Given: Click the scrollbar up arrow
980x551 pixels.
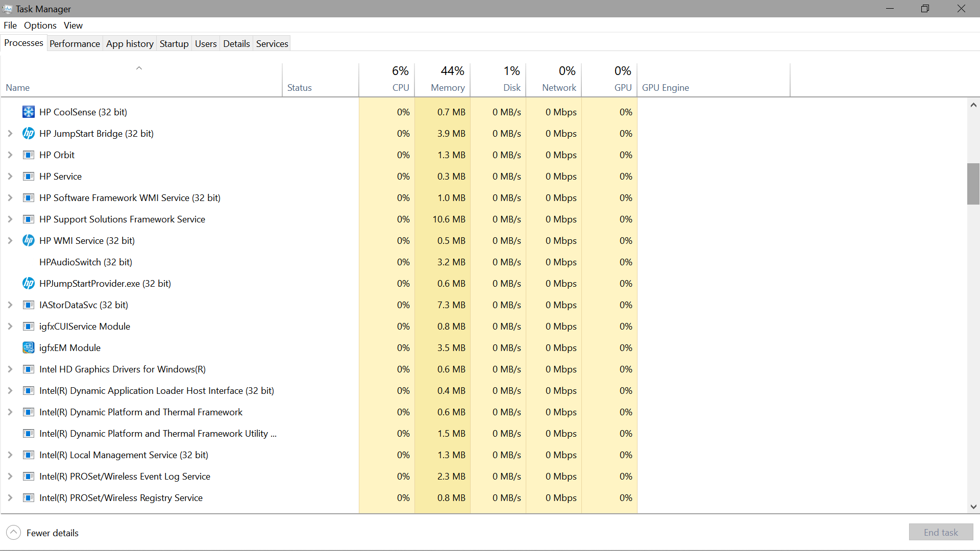Looking at the screenshot, I should point(973,105).
